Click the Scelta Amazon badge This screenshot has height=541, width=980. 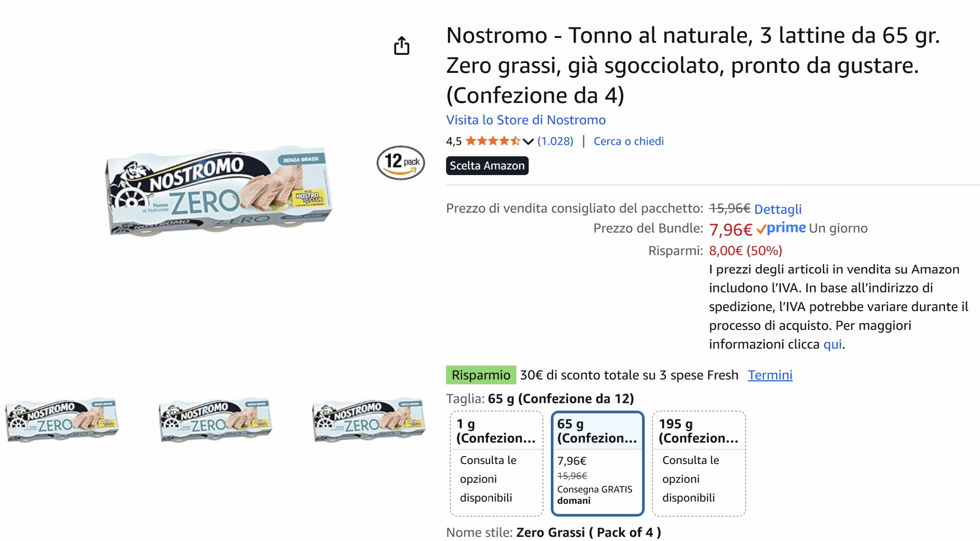[x=487, y=166]
